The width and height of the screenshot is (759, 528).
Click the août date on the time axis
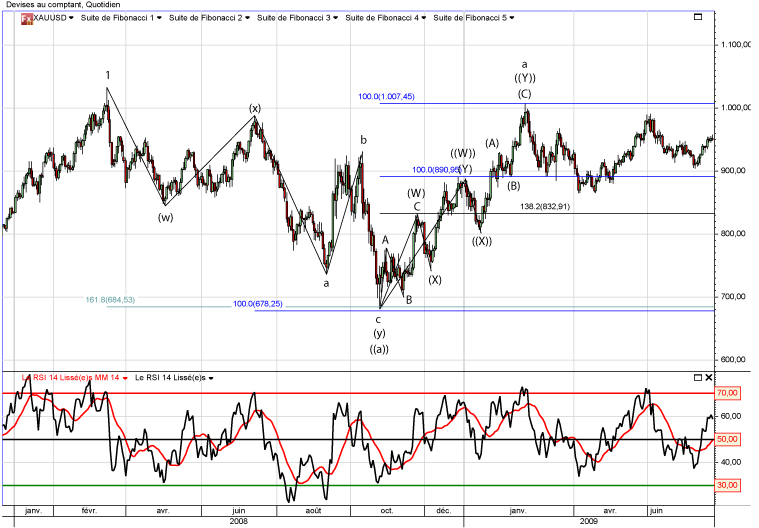(313, 511)
